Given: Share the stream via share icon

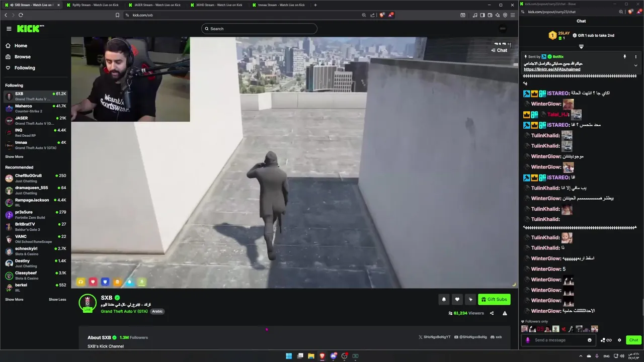Looking at the screenshot, I should [x=492, y=313].
